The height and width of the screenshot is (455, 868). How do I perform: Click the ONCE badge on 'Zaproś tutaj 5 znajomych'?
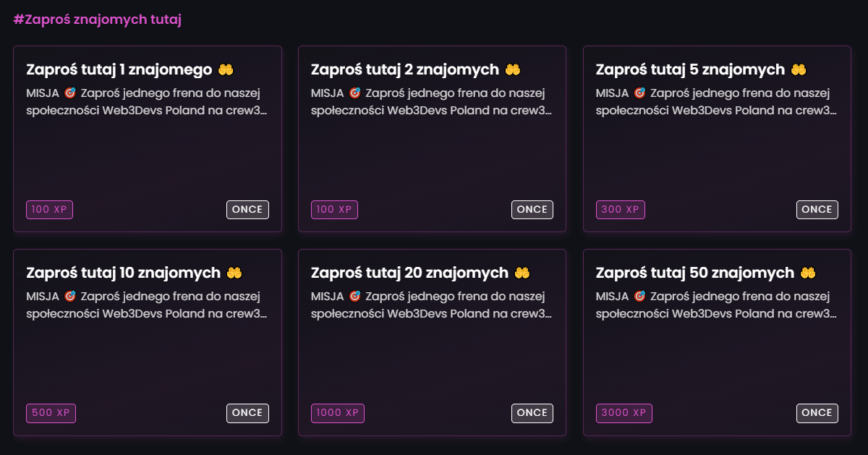(x=817, y=209)
